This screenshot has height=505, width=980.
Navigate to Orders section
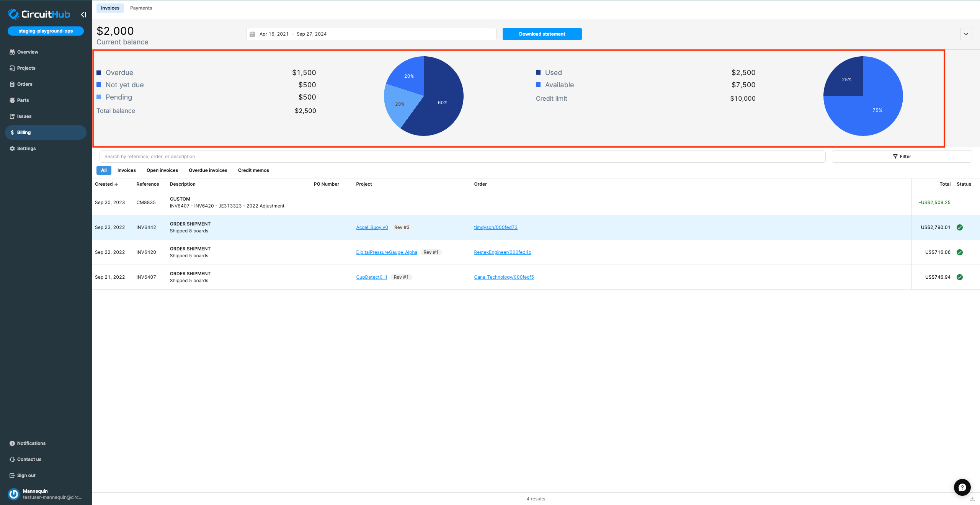(24, 84)
